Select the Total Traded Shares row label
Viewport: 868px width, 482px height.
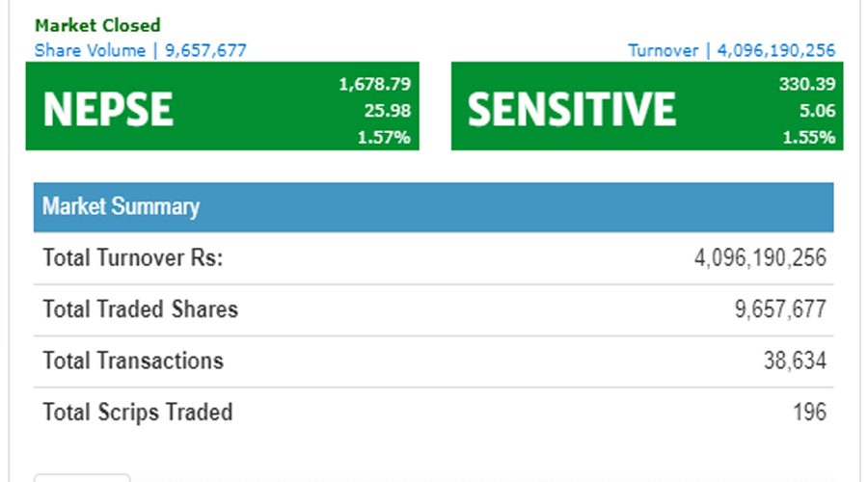tap(141, 309)
